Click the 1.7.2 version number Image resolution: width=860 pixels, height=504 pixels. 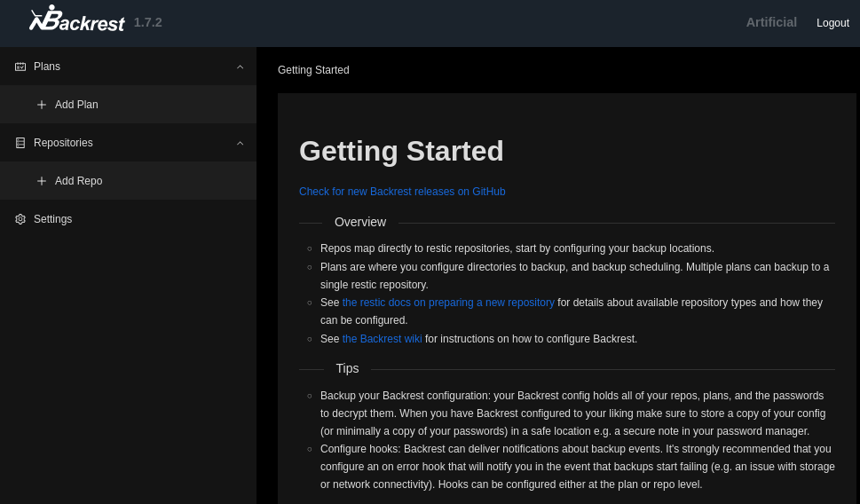pyautogui.click(x=148, y=22)
